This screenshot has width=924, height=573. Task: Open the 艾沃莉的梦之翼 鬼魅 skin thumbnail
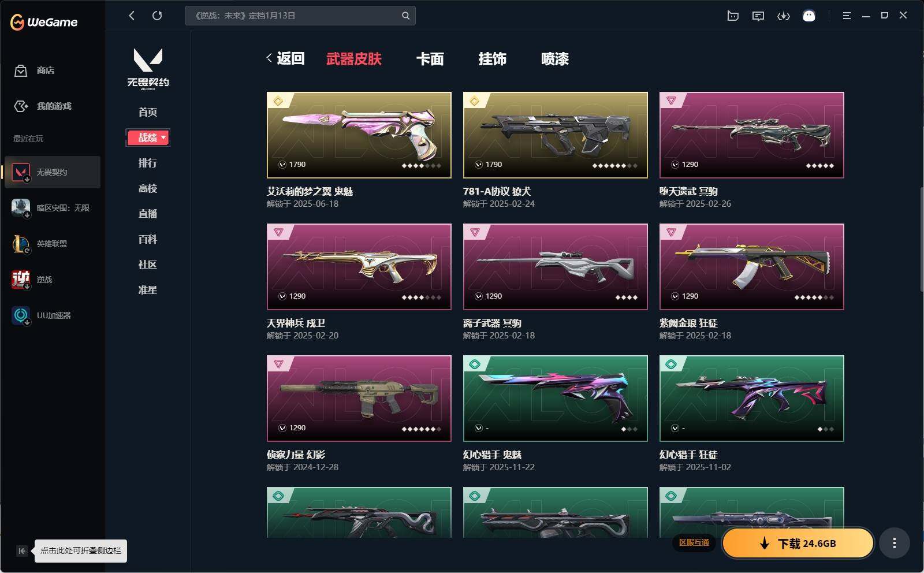coord(359,135)
